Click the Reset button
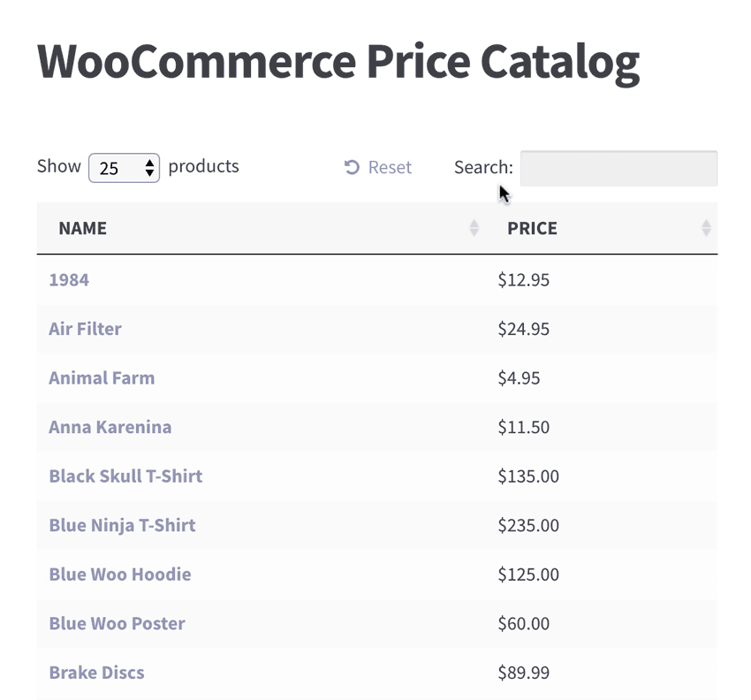Viewport: 751px width, 700px height. (x=377, y=167)
